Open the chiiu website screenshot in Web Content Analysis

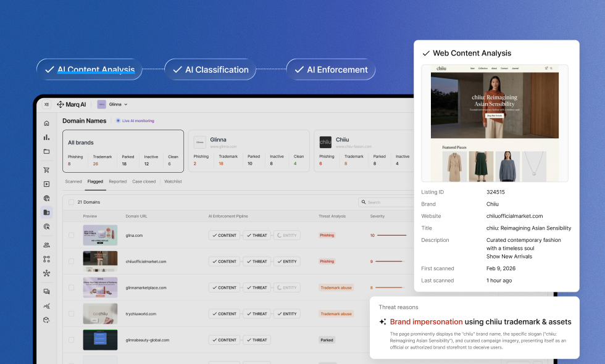494,123
